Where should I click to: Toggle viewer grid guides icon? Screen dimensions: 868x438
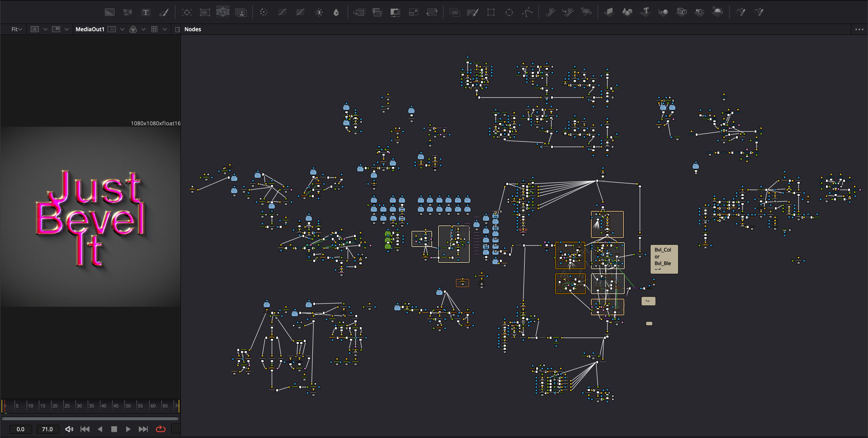click(x=154, y=29)
